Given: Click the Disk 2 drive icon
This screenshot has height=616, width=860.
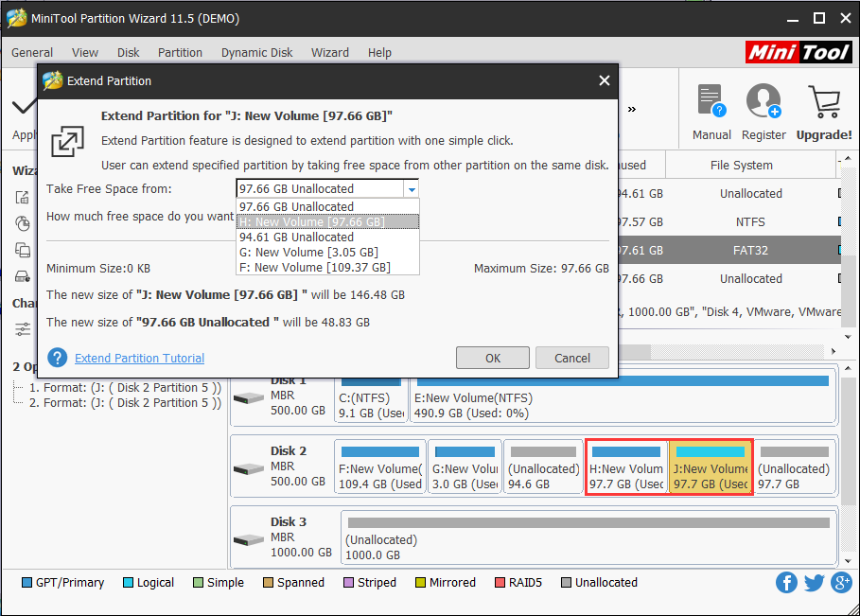Looking at the screenshot, I should [x=249, y=468].
